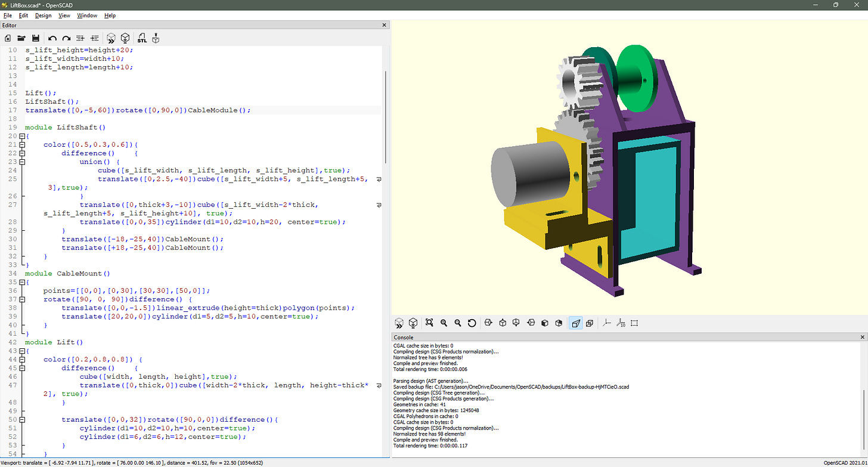Collapse the CableMount module fold at line 35
Screen dimensions: 868x467
click(21, 282)
